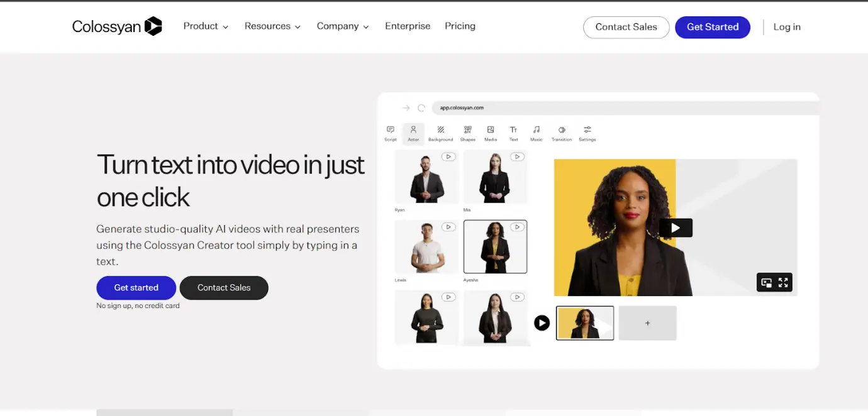Play the main presenter video
The image size is (868, 416).
click(x=676, y=227)
